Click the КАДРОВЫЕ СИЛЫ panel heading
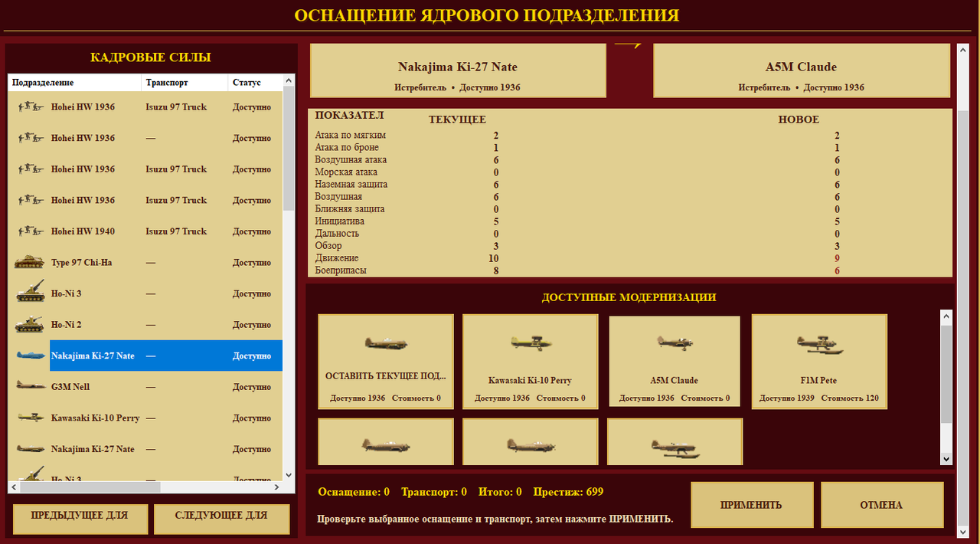980x544 pixels. pos(151,57)
